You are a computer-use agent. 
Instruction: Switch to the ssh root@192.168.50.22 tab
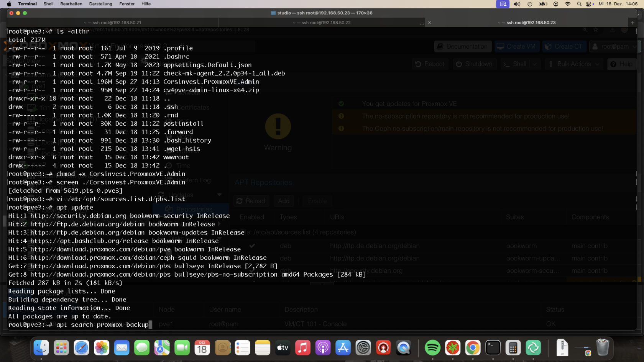[322, 23]
